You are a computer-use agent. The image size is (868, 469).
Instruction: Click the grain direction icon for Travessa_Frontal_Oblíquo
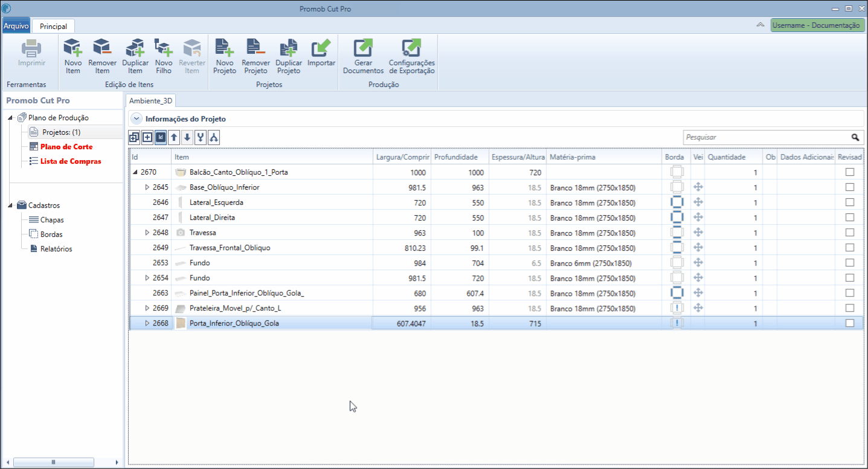[x=698, y=247]
